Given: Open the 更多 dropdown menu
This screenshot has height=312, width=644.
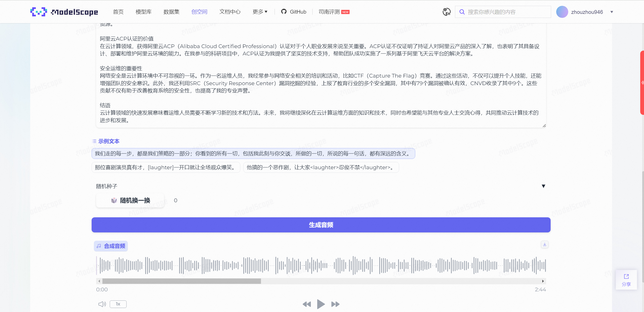Looking at the screenshot, I should 260,12.
